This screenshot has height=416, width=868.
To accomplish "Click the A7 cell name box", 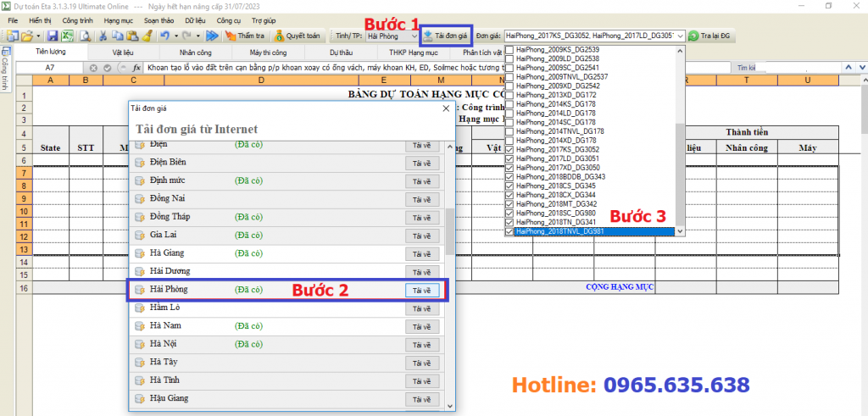I will 49,67.
